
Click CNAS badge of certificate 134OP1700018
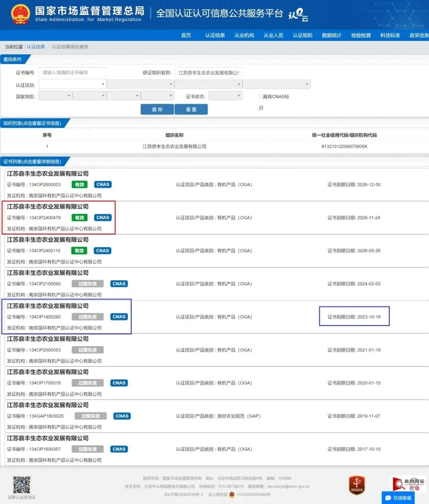(x=119, y=383)
